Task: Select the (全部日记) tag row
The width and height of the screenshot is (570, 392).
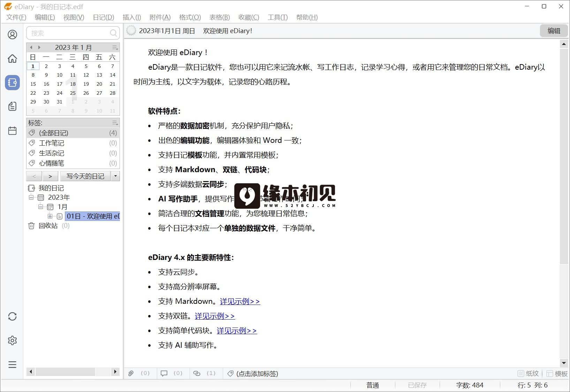Action: (73, 133)
